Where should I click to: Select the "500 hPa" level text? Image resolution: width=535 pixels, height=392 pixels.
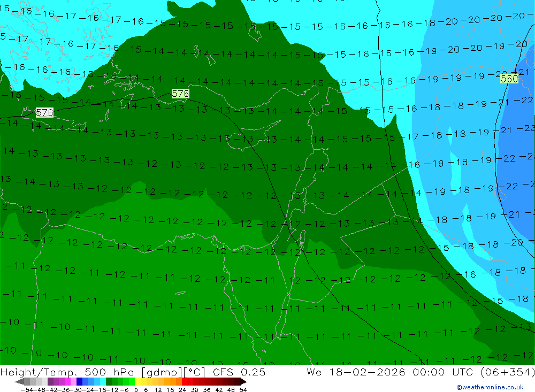[x=108, y=372]
